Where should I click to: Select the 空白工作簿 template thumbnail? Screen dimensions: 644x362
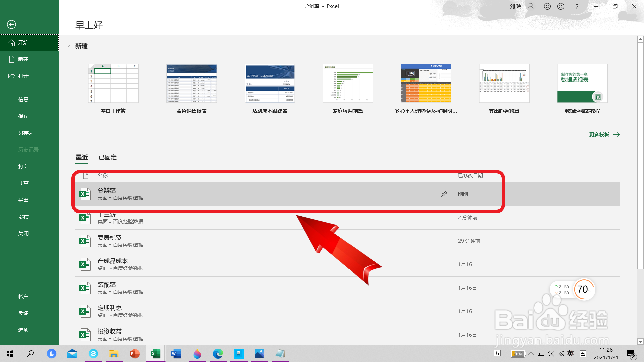pyautogui.click(x=113, y=83)
